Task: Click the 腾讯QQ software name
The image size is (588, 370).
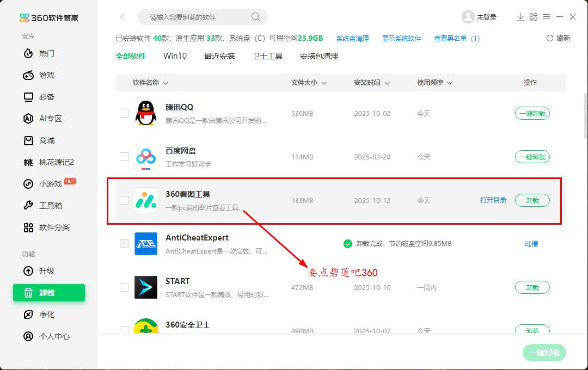Action: (179, 107)
